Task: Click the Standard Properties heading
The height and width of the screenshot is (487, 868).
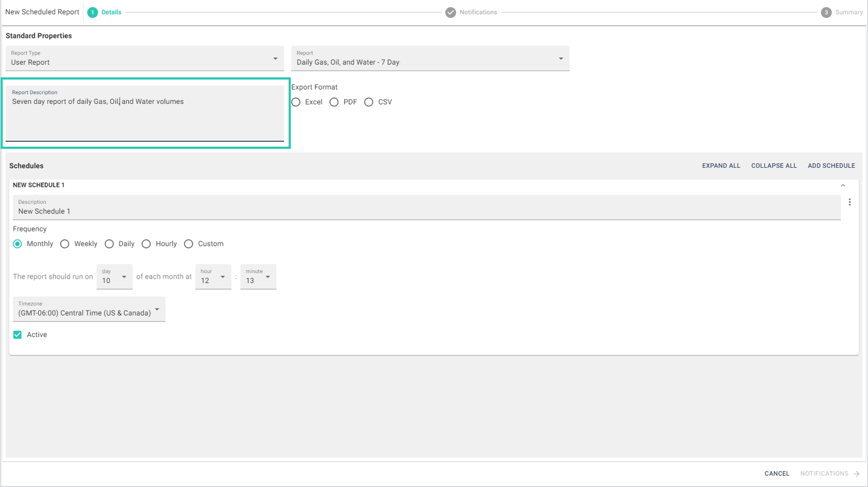Action: [38, 36]
